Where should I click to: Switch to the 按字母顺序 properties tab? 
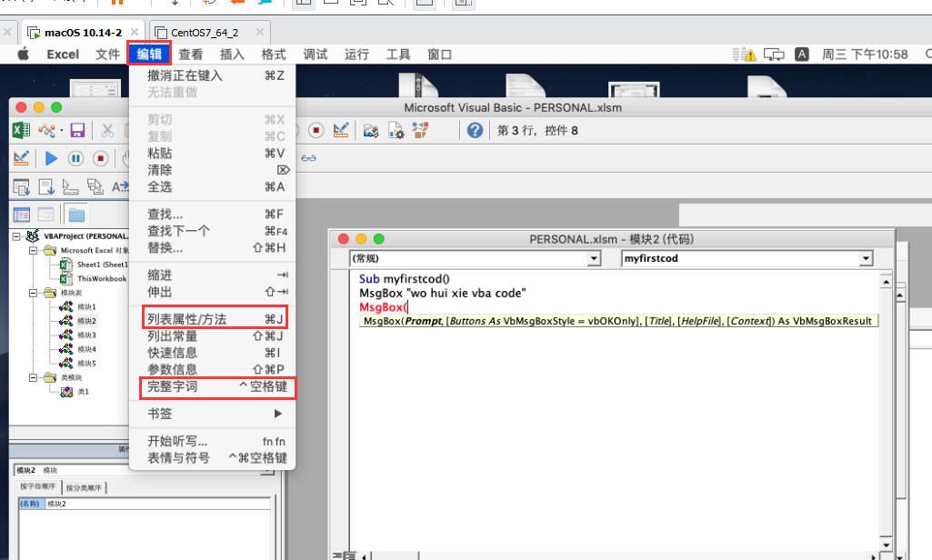(x=38, y=487)
